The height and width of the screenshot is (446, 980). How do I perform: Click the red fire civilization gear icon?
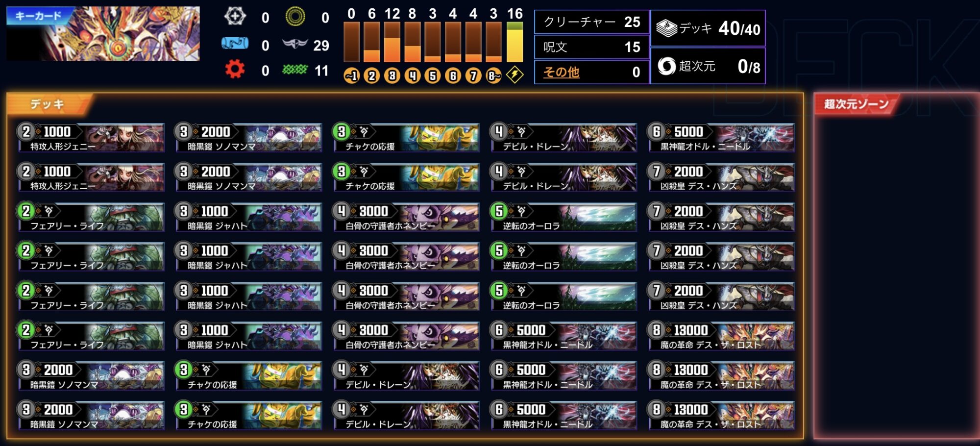point(235,69)
